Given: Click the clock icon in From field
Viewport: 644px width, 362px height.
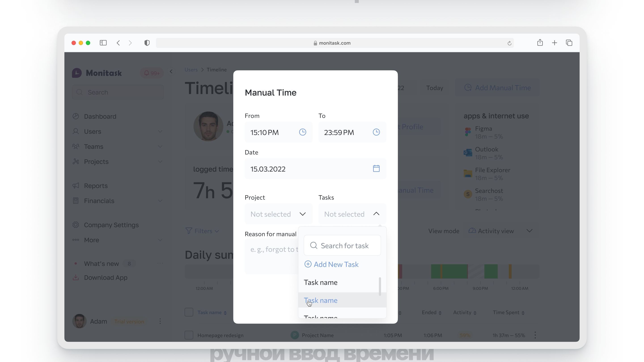Looking at the screenshot, I should [x=303, y=132].
